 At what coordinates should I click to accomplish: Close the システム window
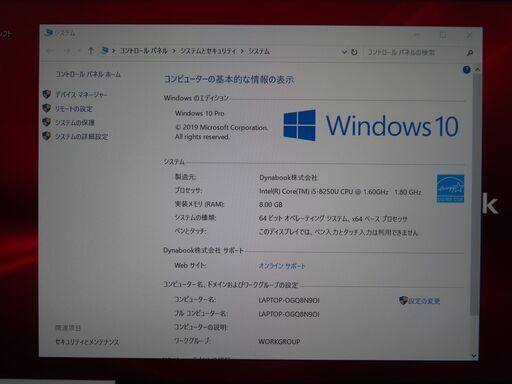(469, 35)
